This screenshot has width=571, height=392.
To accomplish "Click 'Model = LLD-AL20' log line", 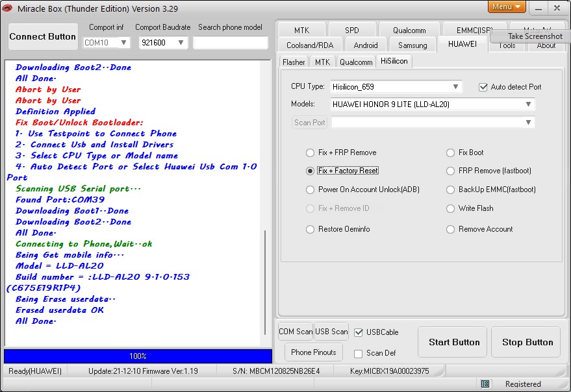I will coord(59,266).
